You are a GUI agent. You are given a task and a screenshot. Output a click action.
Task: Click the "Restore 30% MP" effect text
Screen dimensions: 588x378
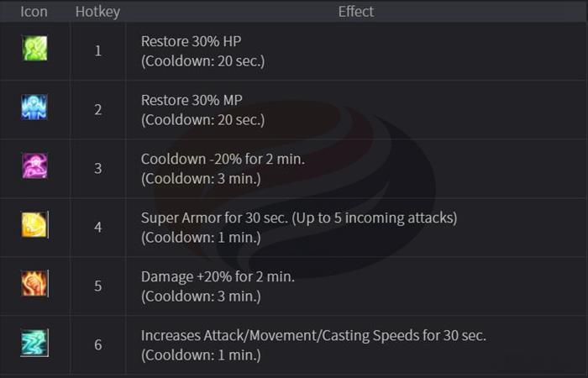pyautogui.click(x=192, y=100)
